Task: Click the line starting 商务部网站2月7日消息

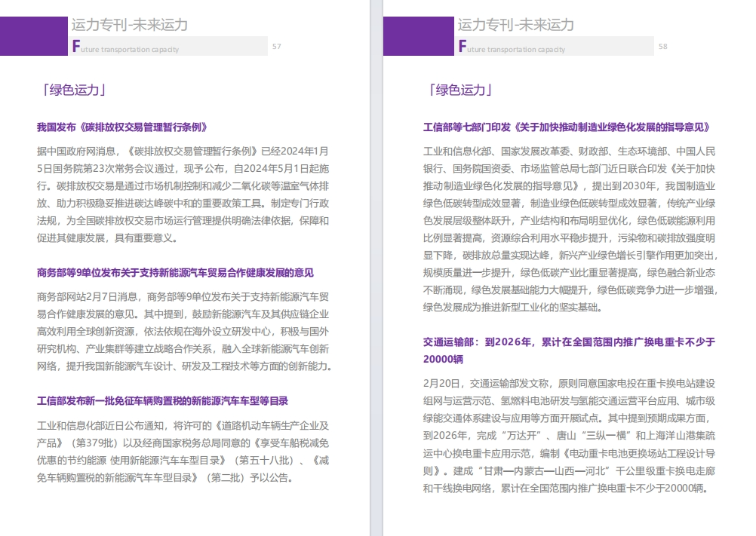Action: (183, 297)
